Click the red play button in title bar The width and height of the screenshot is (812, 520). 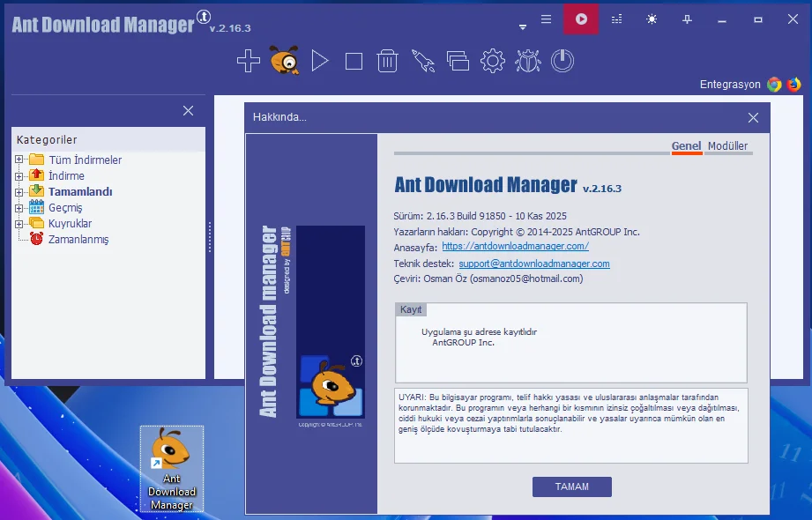(x=581, y=19)
